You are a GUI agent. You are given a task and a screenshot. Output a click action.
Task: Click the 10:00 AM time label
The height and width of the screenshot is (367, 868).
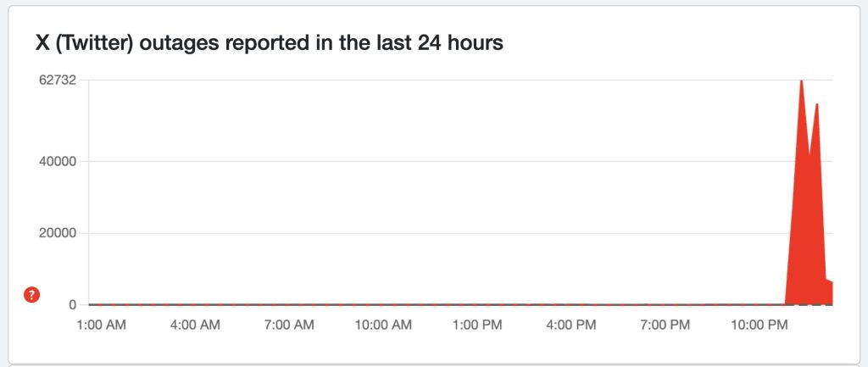pos(384,325)
